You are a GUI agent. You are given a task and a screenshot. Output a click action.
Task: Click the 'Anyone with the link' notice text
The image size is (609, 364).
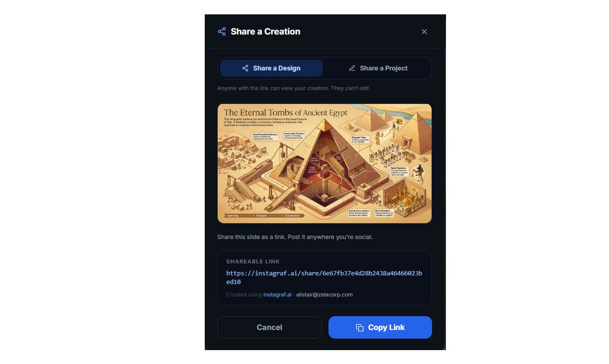(x=293, y=88)
